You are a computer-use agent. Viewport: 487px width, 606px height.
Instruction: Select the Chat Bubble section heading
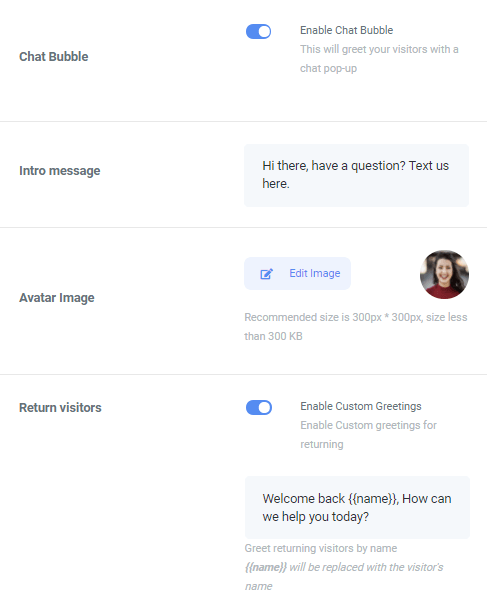pyautogui.click(x=54, y=56)
